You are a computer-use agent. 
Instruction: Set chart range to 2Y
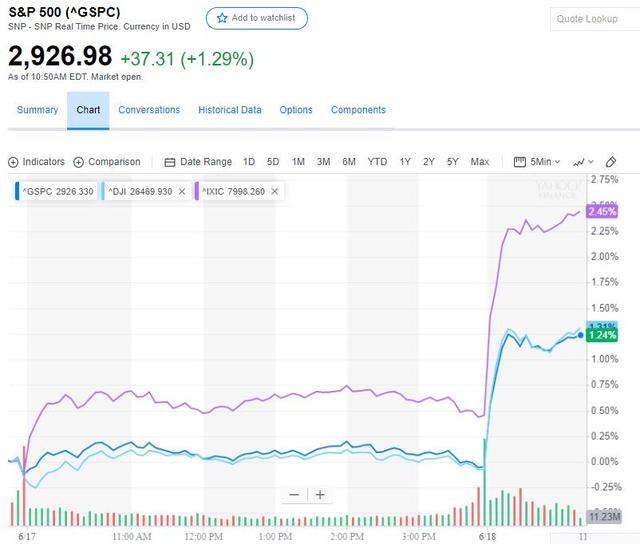pos(429,162)
